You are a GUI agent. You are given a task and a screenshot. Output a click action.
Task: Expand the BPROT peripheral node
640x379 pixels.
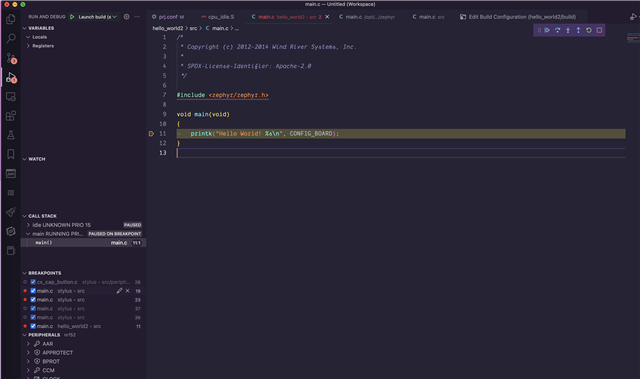[28, 361]
